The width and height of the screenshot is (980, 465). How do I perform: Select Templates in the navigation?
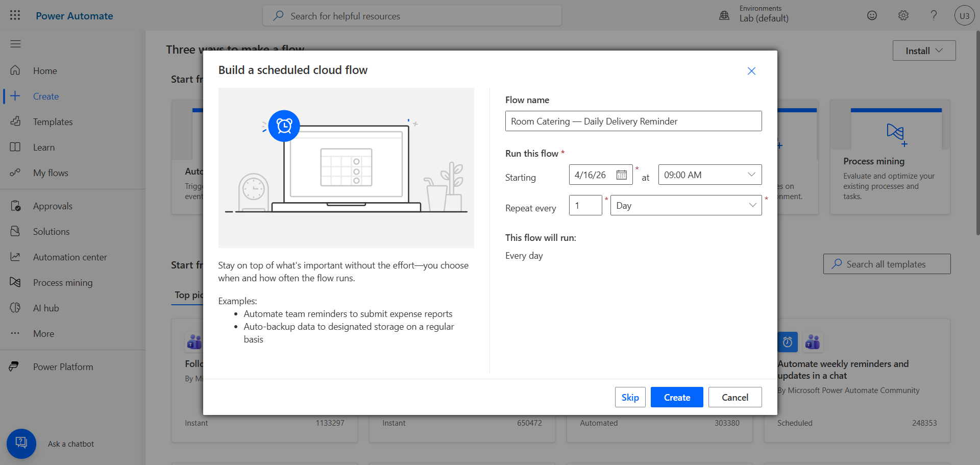click(53, 122)
